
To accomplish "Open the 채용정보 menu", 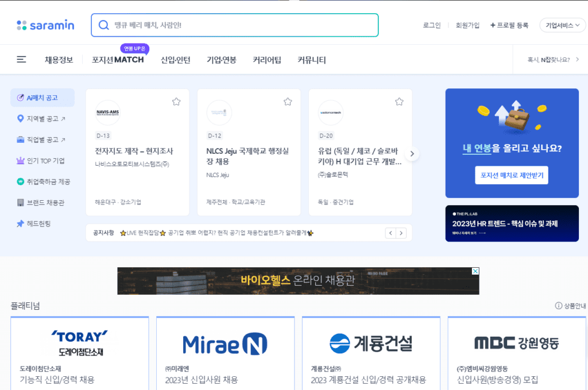I will point(59,60).
